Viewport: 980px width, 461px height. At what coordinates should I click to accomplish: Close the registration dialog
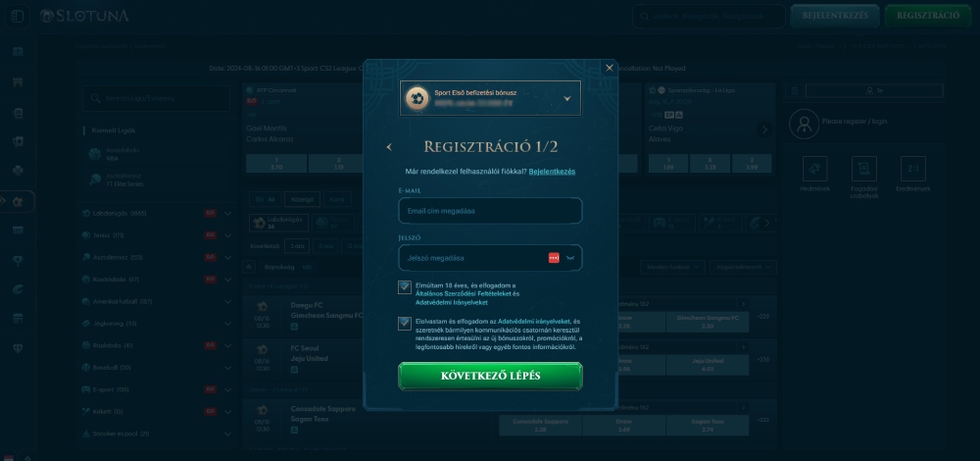coord(609,68)
